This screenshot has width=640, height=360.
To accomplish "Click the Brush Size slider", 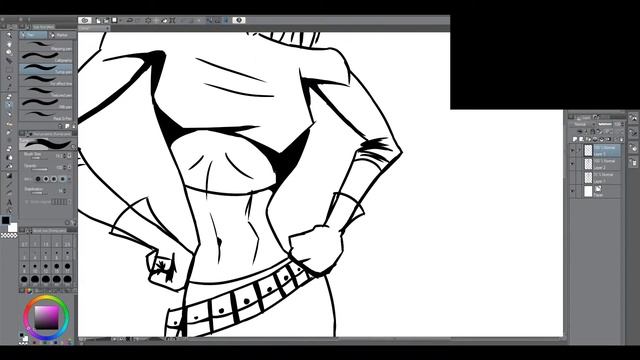I will pos(39,158).
